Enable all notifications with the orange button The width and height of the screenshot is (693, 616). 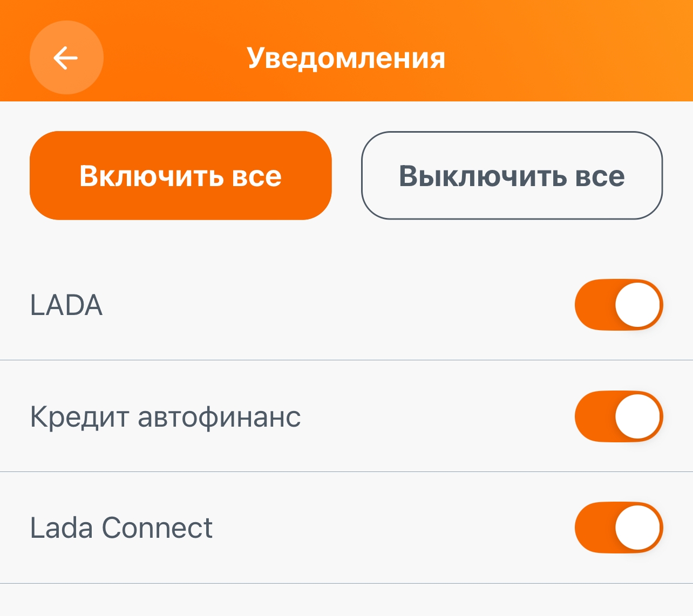point(180,175)
